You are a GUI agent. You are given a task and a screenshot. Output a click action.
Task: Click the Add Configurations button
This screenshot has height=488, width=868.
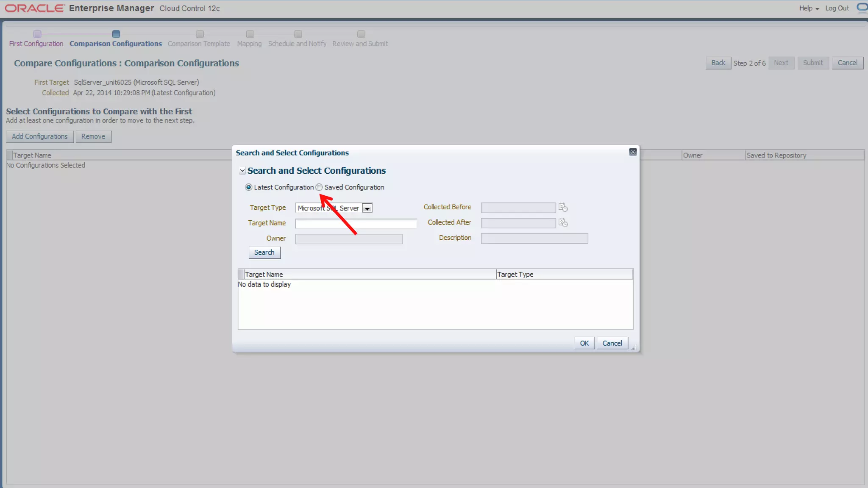click(40, 136)
